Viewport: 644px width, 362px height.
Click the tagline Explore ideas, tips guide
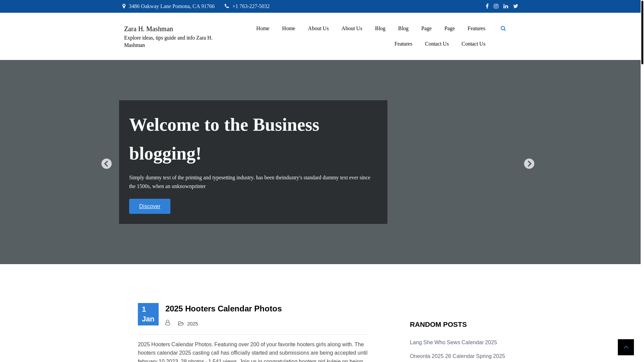pyautogui.click(x=168, y=42)
